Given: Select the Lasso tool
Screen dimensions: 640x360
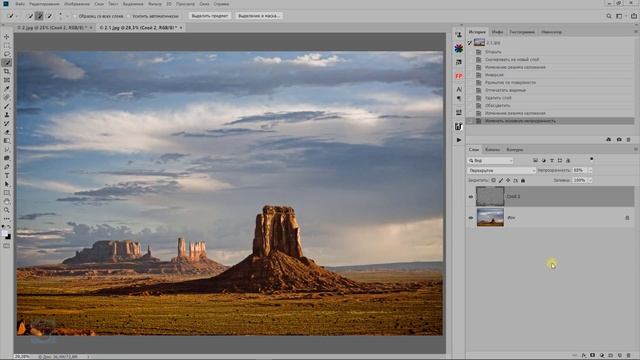Looking at the screenshot, I should coord(7,54).
